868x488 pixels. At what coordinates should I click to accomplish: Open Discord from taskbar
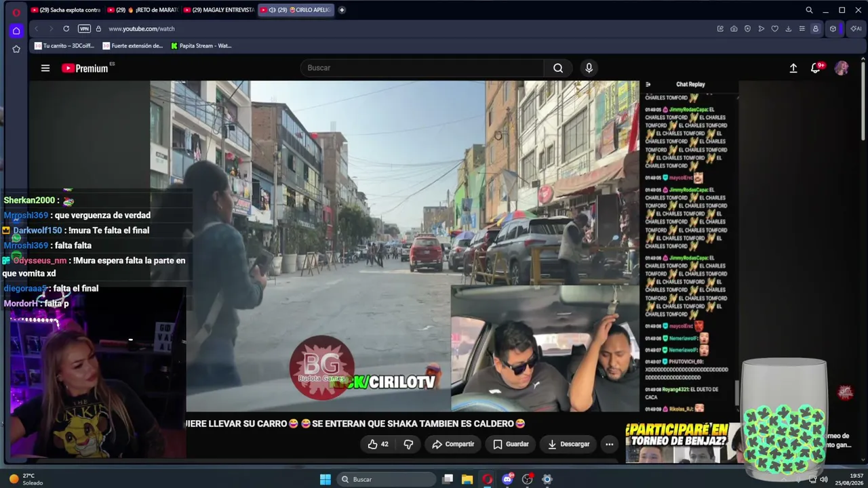507,479
